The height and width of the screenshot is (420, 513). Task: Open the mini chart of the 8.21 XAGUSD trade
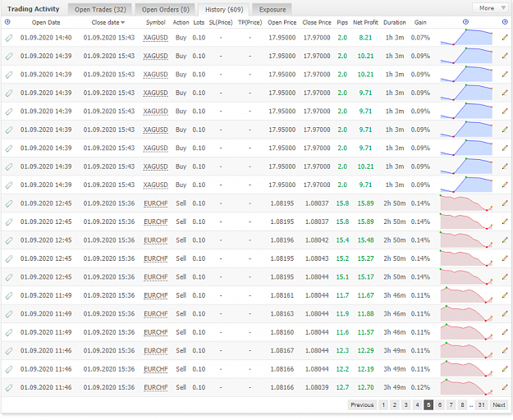tap(466, 37)
